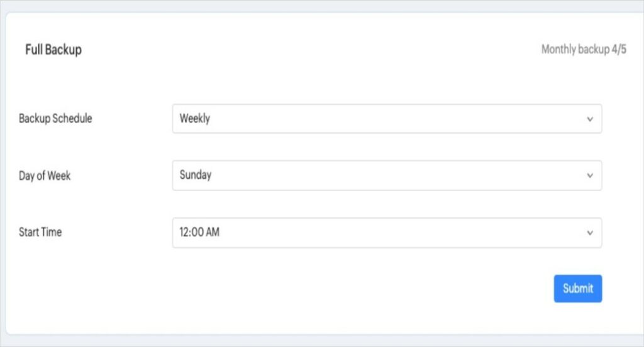Click the Full Backup heading

click(53, 50)
